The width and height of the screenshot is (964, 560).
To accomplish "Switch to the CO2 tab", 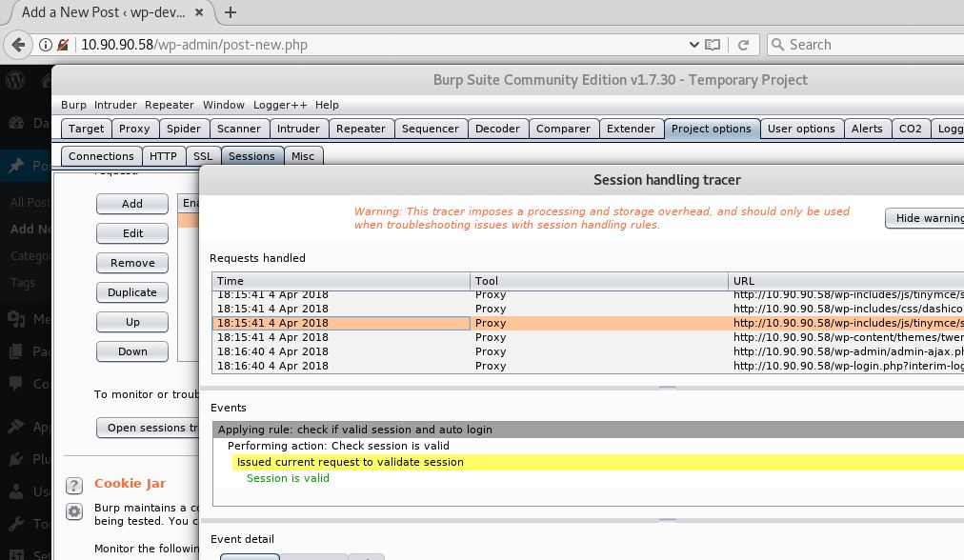I will [911, 129].
